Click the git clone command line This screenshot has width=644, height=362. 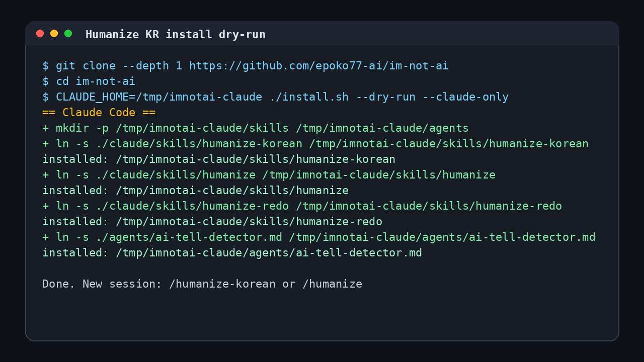pos(246,66)
